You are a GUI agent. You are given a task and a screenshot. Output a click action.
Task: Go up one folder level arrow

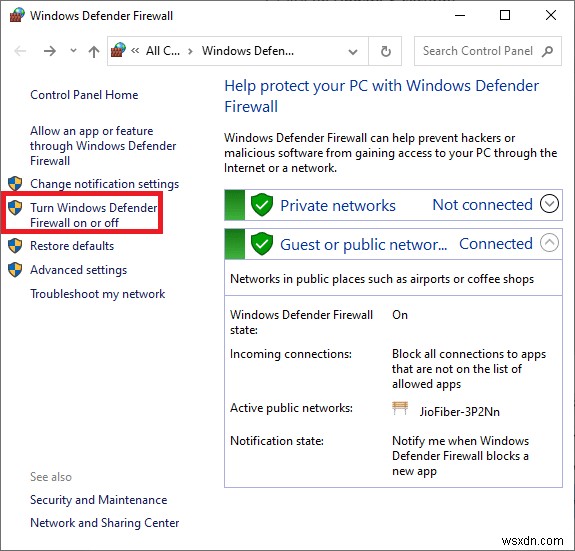click(94, 51)
